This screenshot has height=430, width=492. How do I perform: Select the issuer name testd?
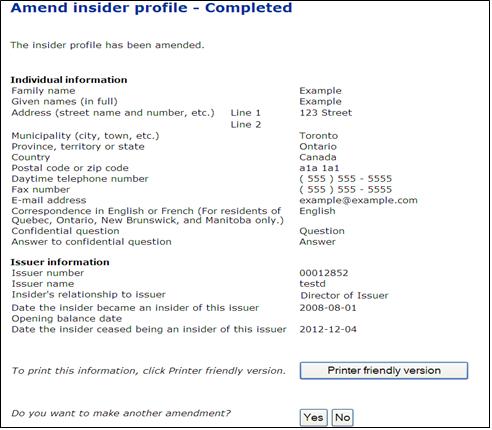point(312,284)
